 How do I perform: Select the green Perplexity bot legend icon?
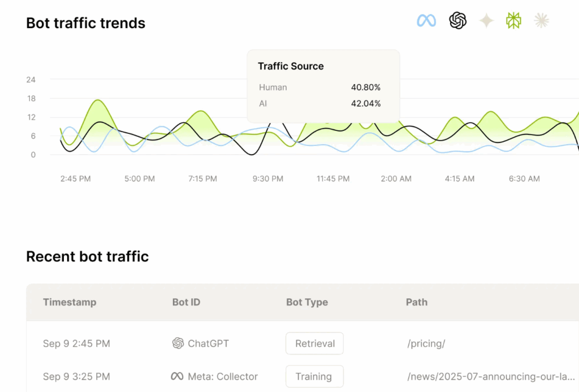tap(513, 20)
